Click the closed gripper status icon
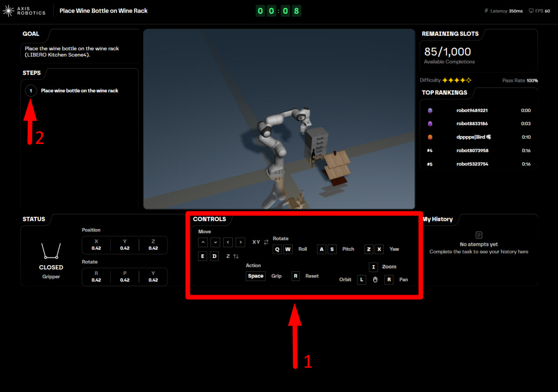This screenshot has height=392, width=558. 51,251
